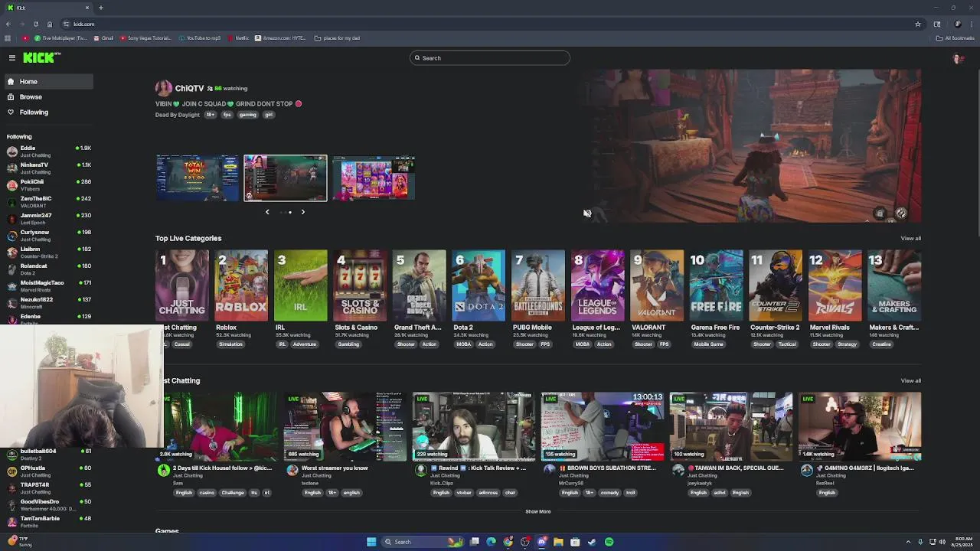The image size is (980, 551).
Task: Open the VALORANT category card
Action: tap(657, 285)
